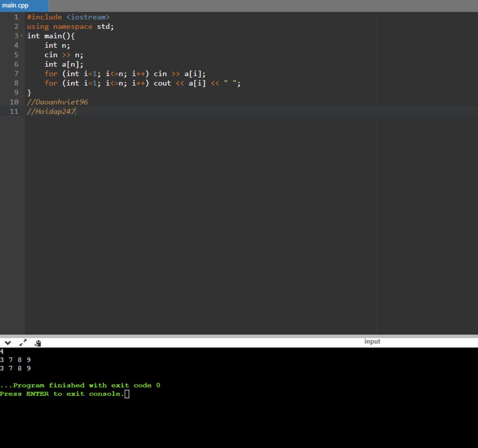This screenshot has height=448, width=478.
Task: Click the 'cin >> n;' statement
Action: pyautogui.click(x=63, y=55)
